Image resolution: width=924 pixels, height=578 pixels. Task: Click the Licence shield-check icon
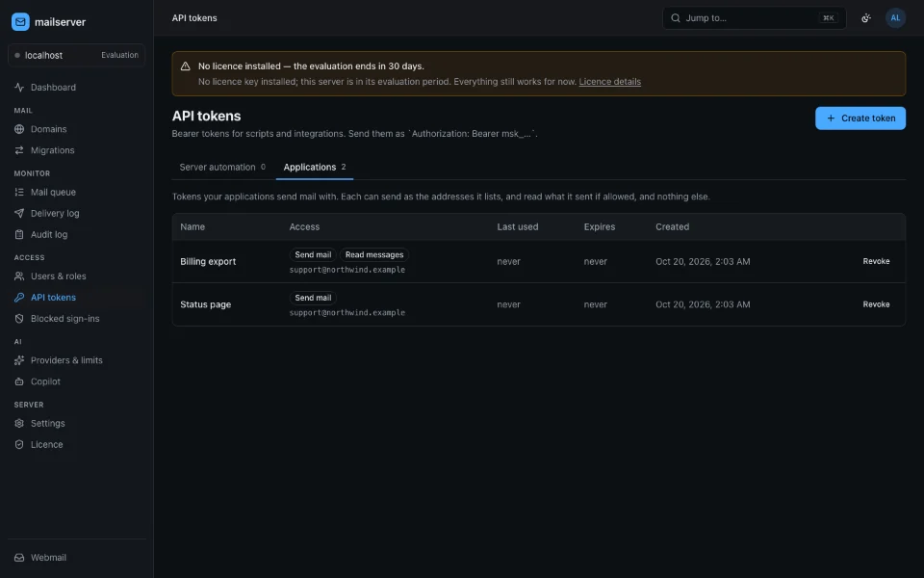(19, 445)
